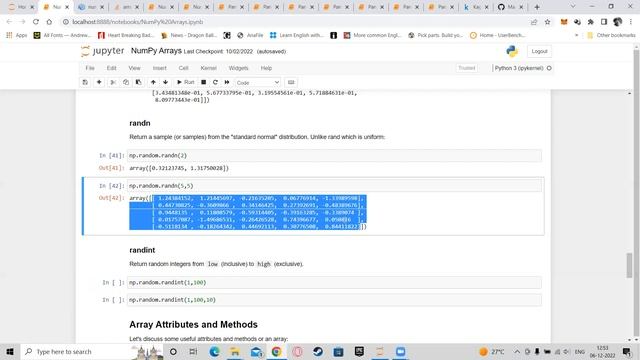Screen dimensions: 640x360
Task: Click the Out[41] array output text
Action: (x=179, y=168)
